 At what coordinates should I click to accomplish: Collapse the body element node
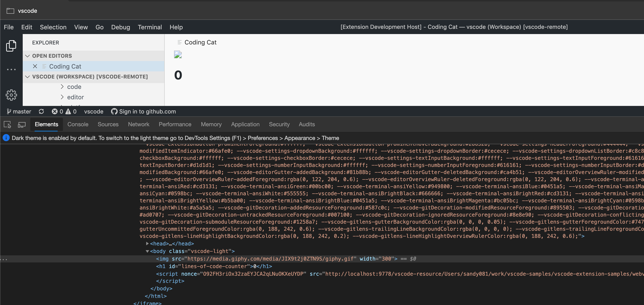click(x=147, y=251)
